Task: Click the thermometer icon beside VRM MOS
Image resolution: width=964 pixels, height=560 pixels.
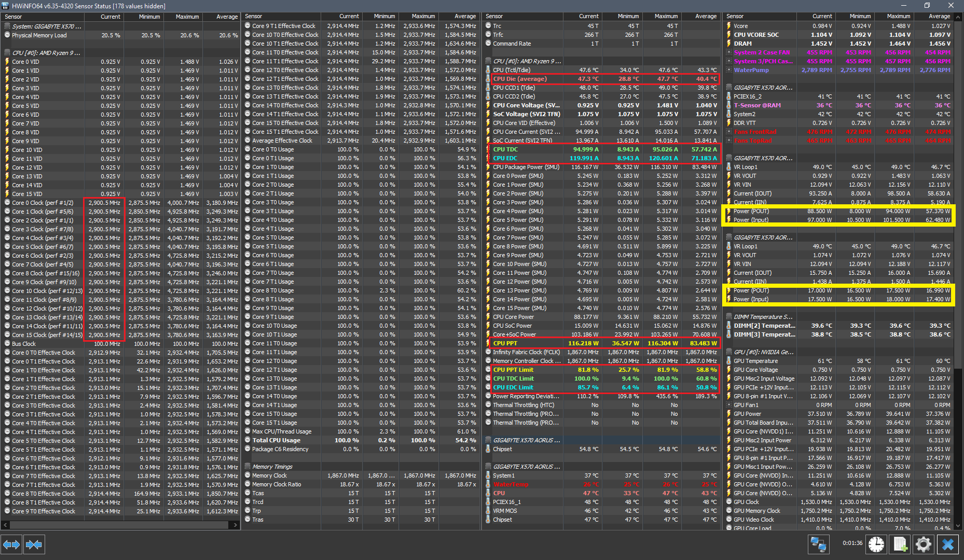Action: tap(488, 511)
